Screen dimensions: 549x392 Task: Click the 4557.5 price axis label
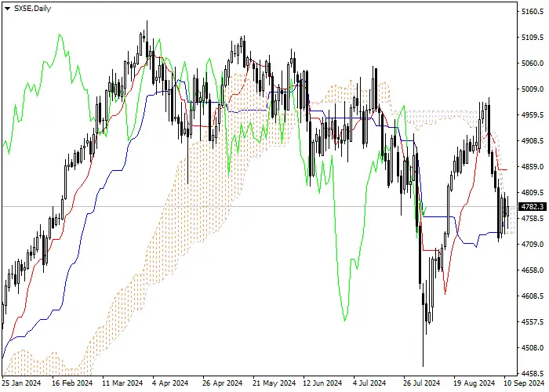point(533,321)
